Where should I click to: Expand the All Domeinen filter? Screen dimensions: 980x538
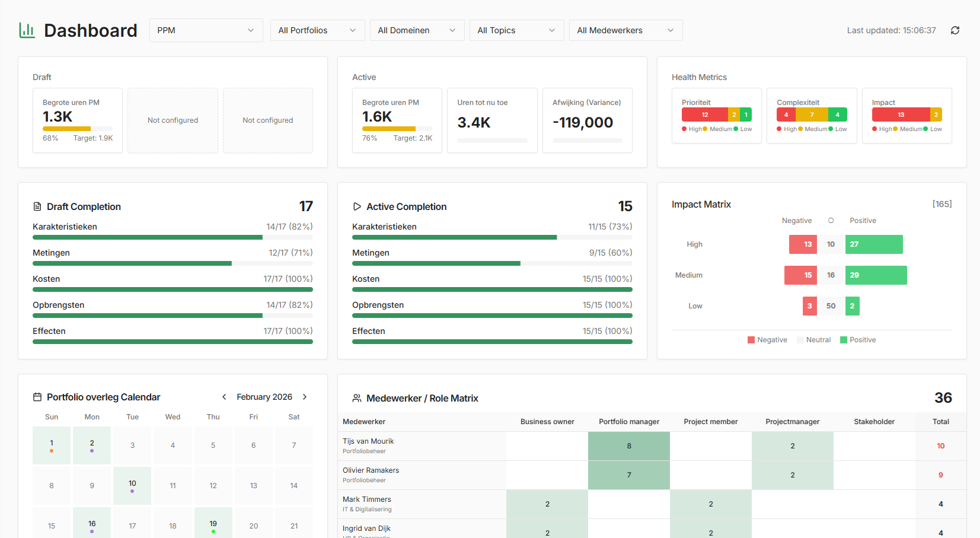(417, 30)
